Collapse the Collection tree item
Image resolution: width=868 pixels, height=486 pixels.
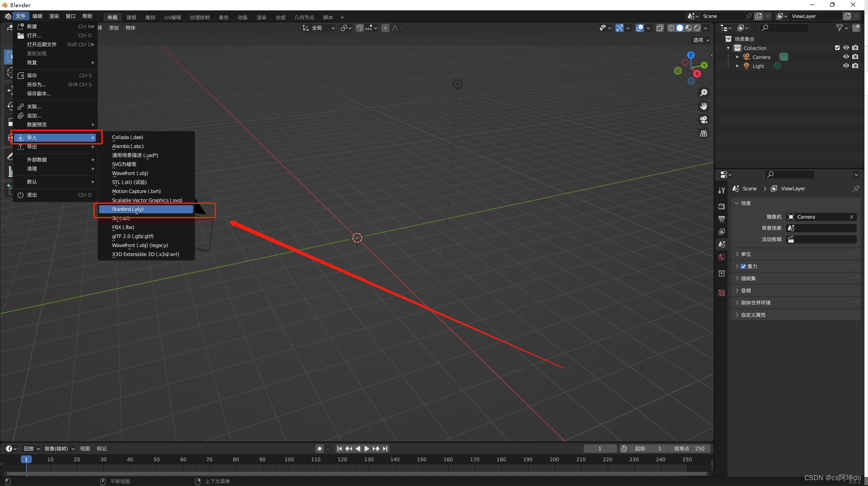point(728,48)
